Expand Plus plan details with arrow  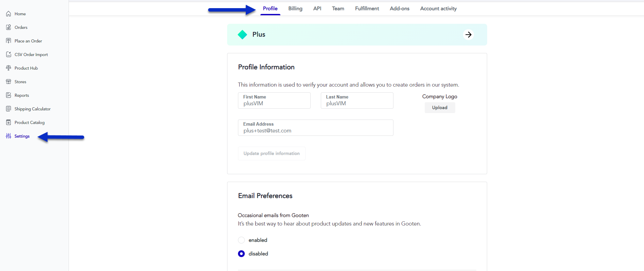tap(468, 35)
